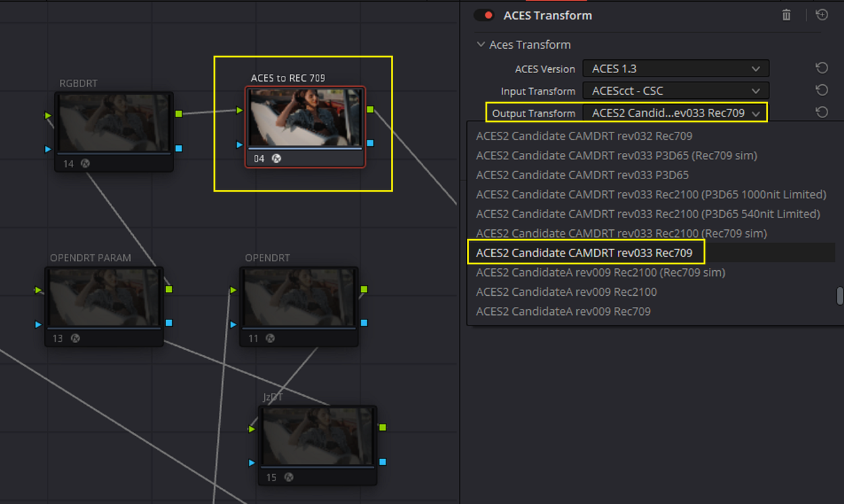This screenshot has width=844, height=504.
Task: Select ACES2 CandidateA rev009 Rec2100
Action: click(566, 292)
